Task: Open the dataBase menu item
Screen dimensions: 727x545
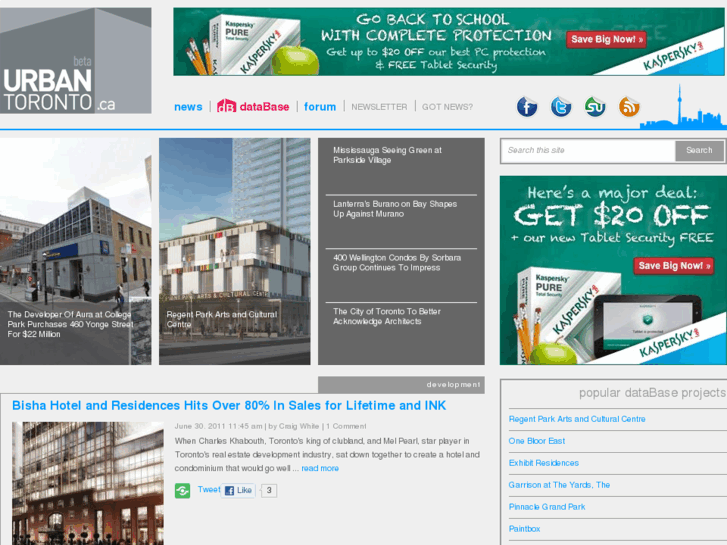Action: (x=264, y=107)
